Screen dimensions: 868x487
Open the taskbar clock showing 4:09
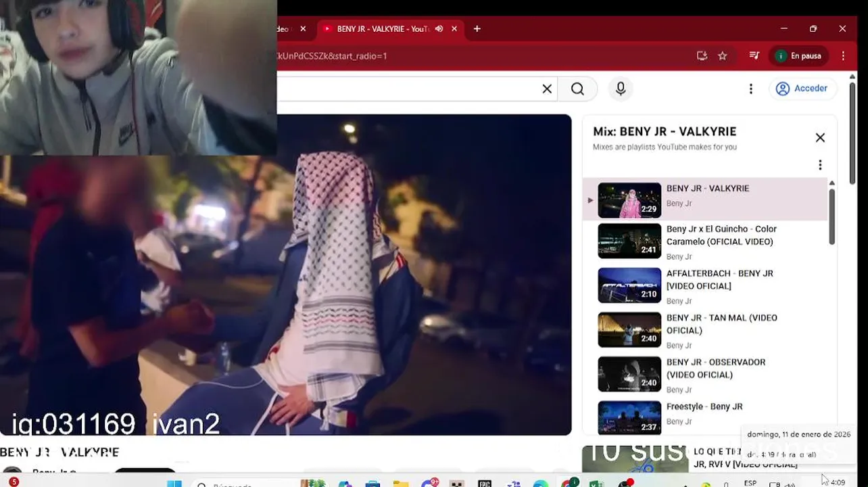point(838,482)
